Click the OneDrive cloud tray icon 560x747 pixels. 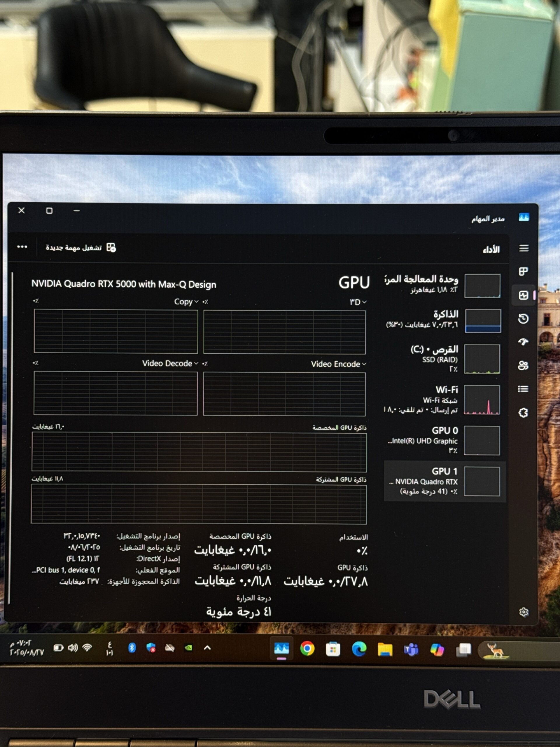coord(169,647)
